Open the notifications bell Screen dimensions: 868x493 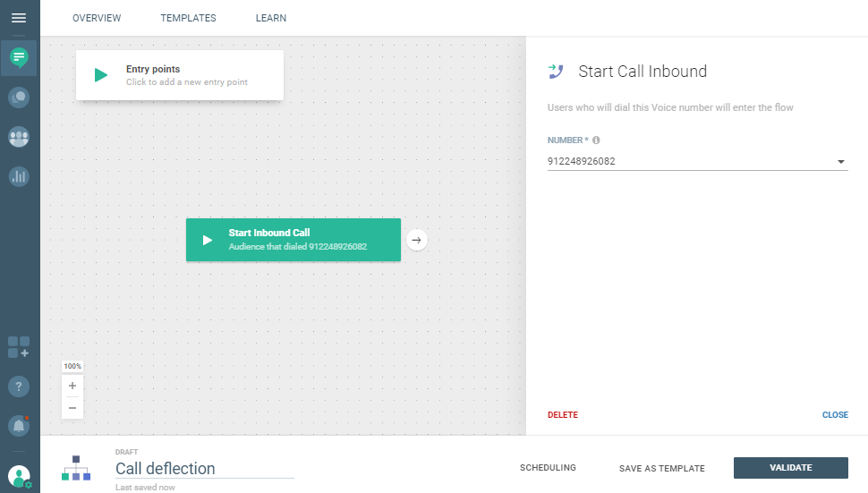(x=19, y=426)
